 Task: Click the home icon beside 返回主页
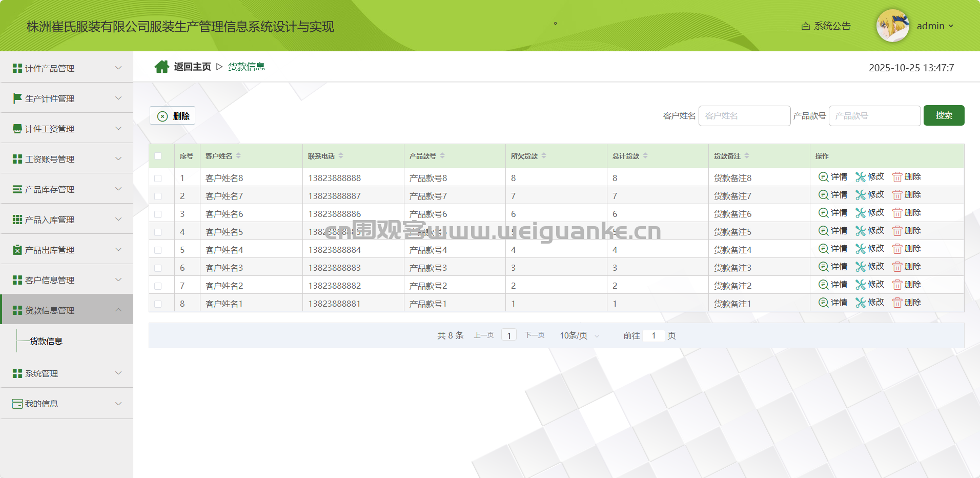click(162, 67)
